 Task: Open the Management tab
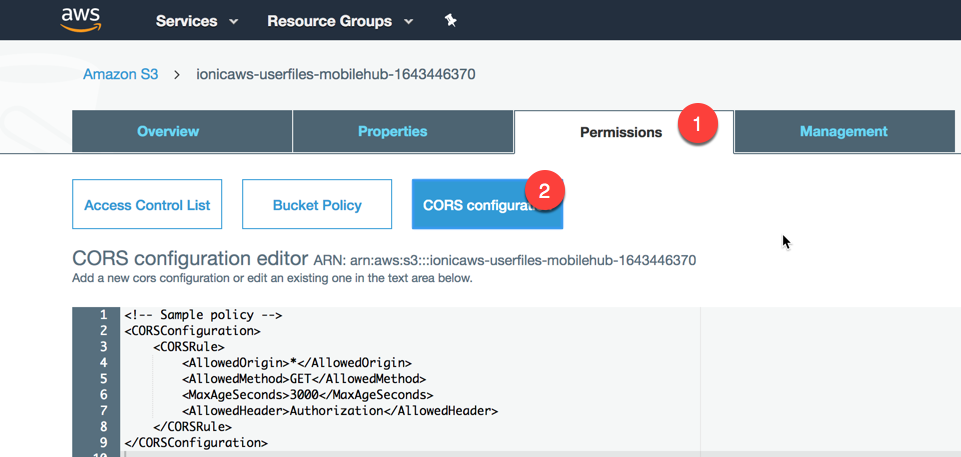845,131
